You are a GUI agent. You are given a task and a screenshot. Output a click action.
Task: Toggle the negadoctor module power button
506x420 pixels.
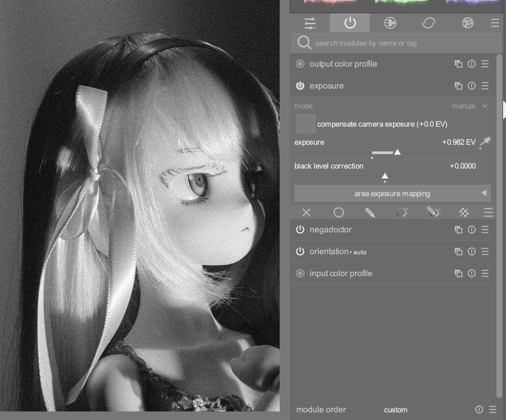(300, 230)
